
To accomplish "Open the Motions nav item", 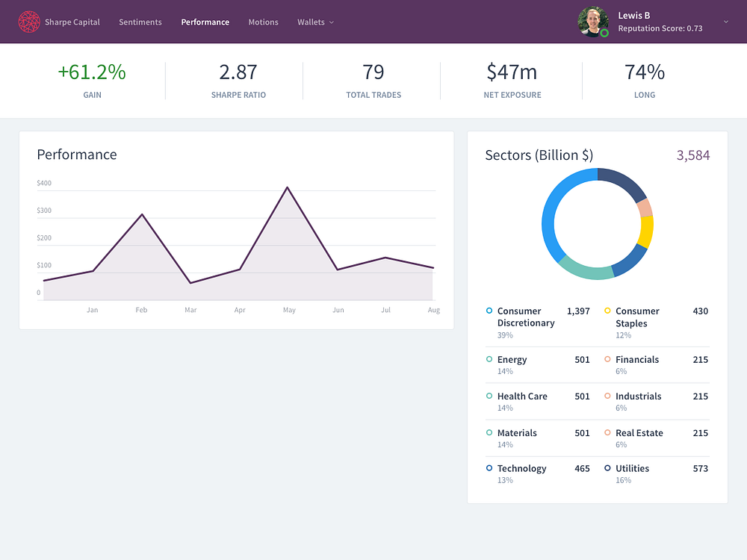I will [x=263, y=22].
